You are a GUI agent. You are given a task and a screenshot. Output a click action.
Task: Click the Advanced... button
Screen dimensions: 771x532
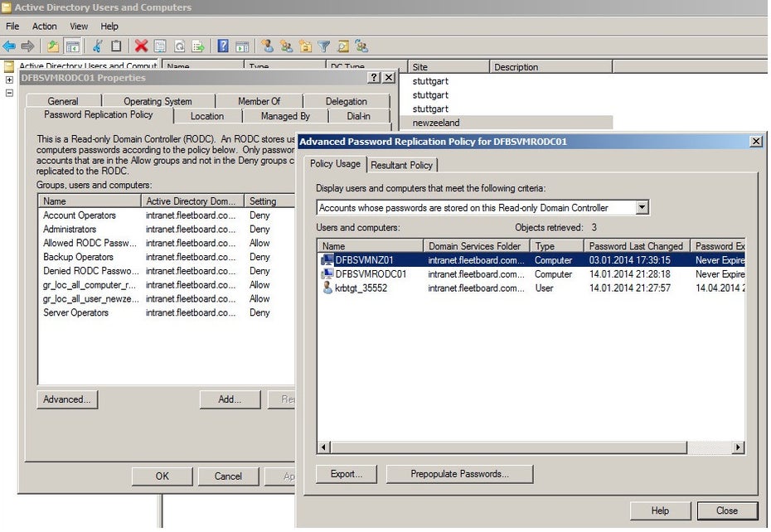[x=67, y=399]
